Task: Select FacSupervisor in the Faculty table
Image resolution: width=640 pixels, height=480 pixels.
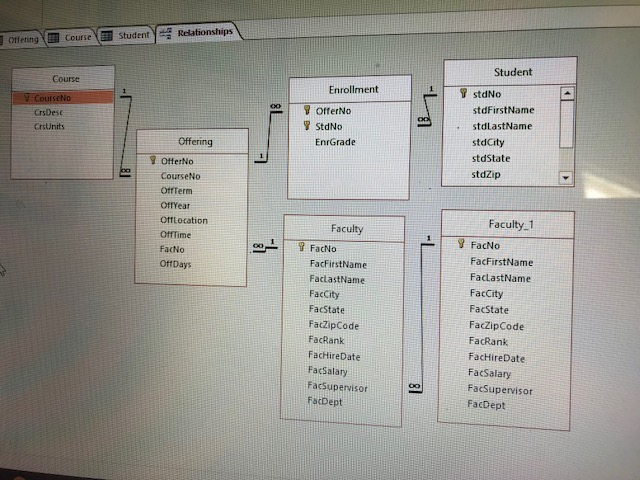Action: tap(337, 387)
